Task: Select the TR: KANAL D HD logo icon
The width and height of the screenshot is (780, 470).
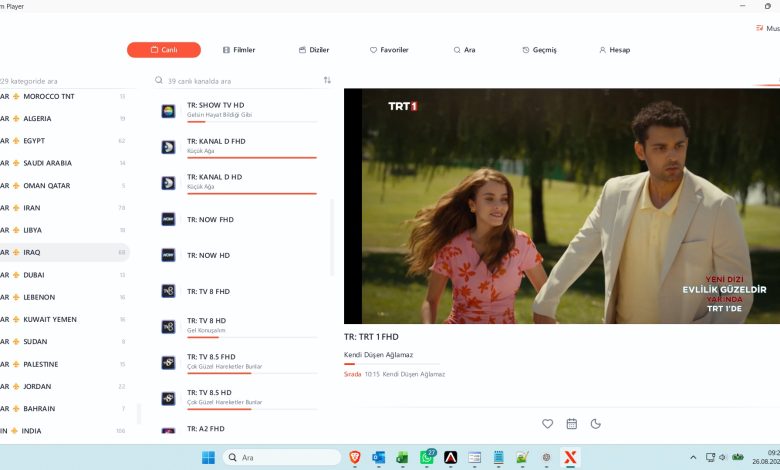Action: pos(168,183)
